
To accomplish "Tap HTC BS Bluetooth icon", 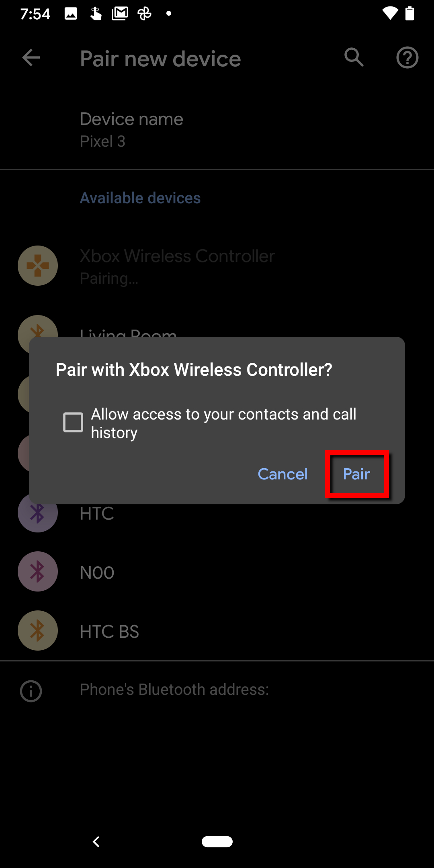I will 38,631.
